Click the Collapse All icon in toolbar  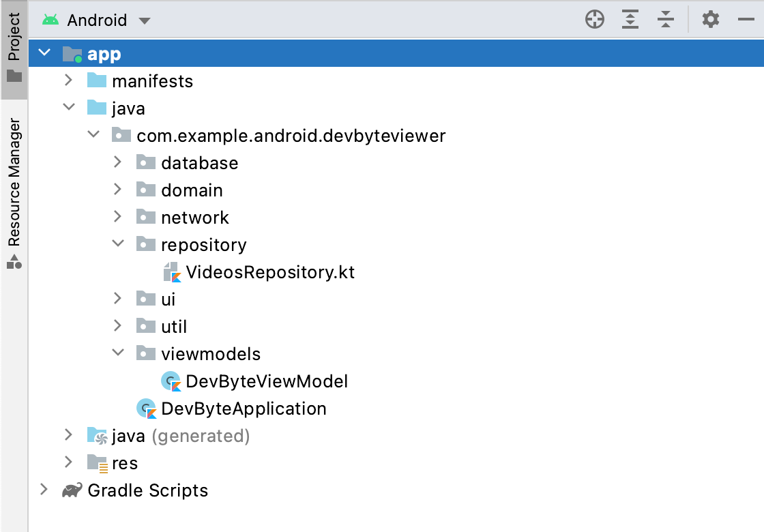(x=666, y=19)
